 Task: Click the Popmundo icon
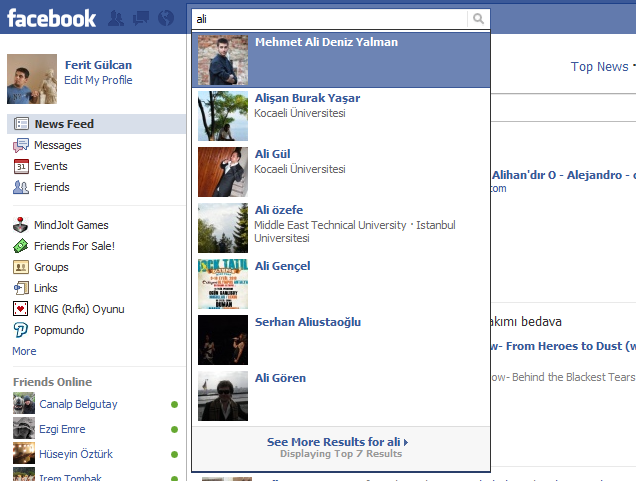(x=21, y=330)
